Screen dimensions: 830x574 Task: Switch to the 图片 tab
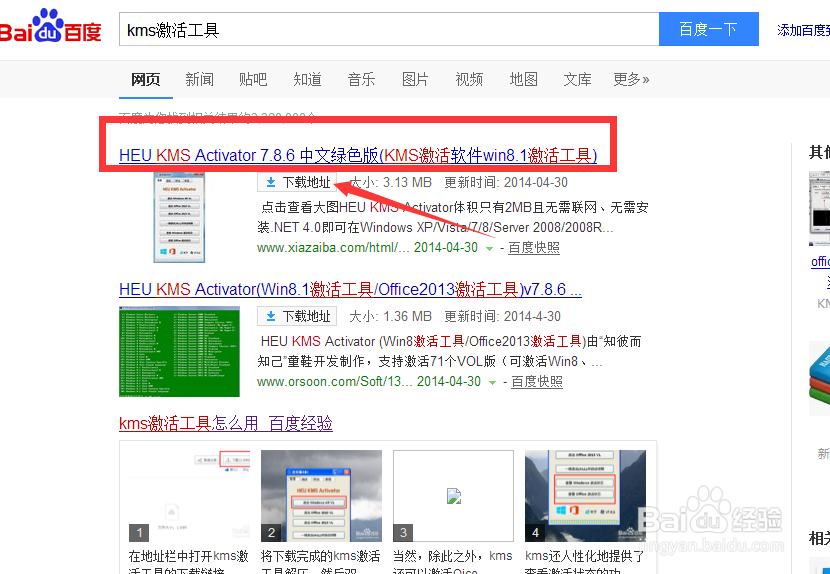tap(415, 79)
